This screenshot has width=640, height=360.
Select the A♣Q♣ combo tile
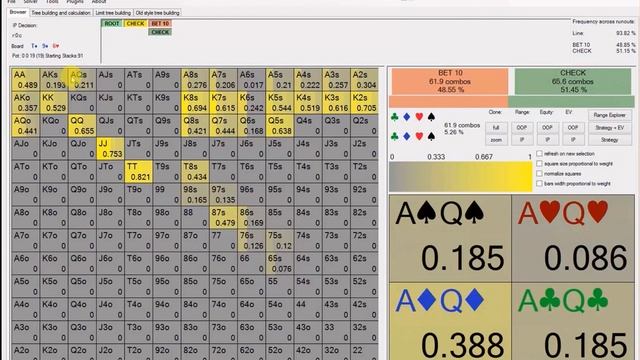[573, 322]
